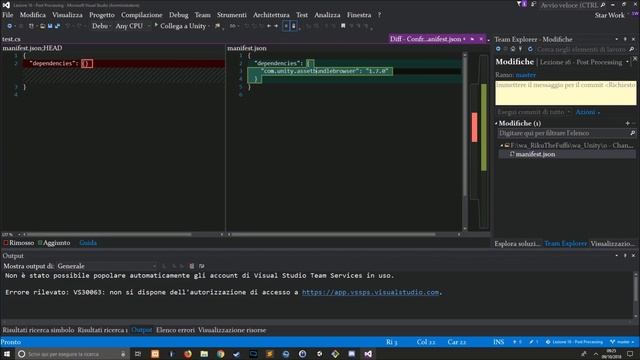Image resolution: width=640 pixels, height=360 pixels.
Task: Click pending changes pencil in status bar
Action: [x=534, y=342]
